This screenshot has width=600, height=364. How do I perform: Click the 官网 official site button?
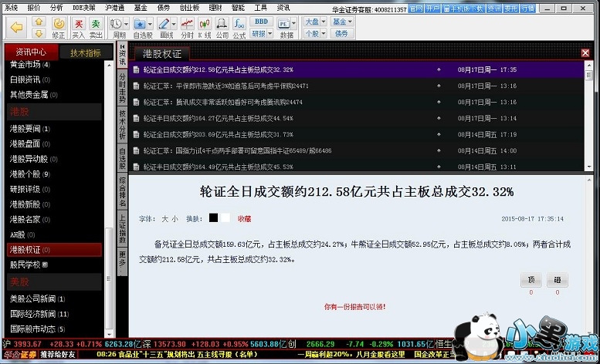(416, 8)
